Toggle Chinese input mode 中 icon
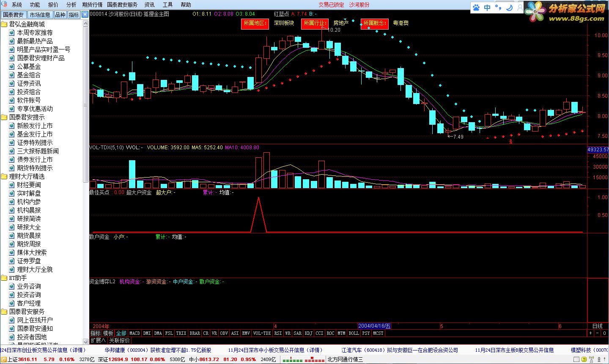Screen dimensions: 609x364 pyautogui.click(x=487, y=8)
